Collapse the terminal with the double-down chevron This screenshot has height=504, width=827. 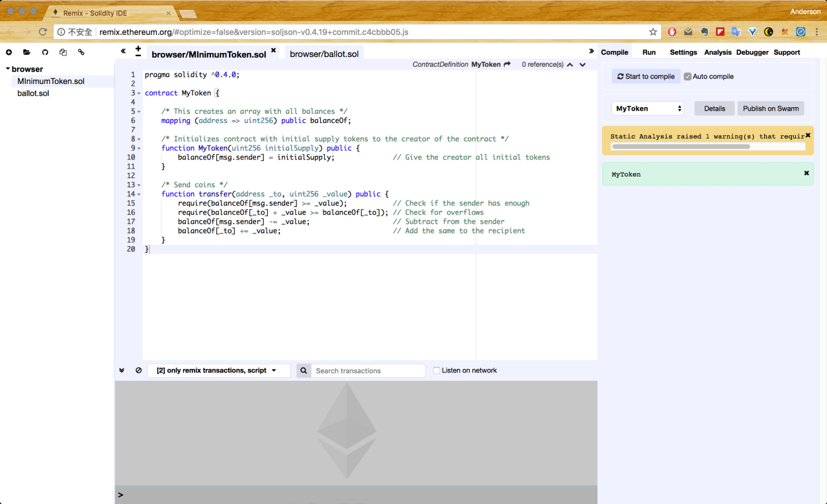coord(122,370)
